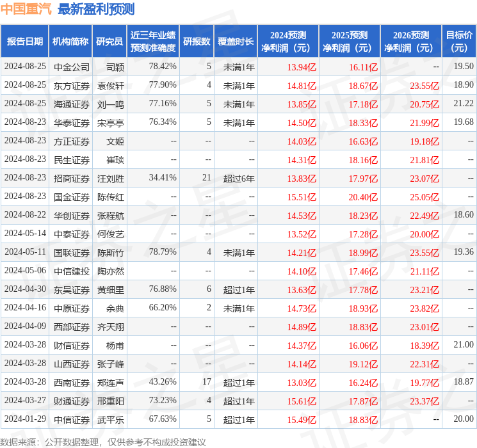Click the 机构简称 column header
This screenshot has height=448, width=477.
[x=70, y=42]
